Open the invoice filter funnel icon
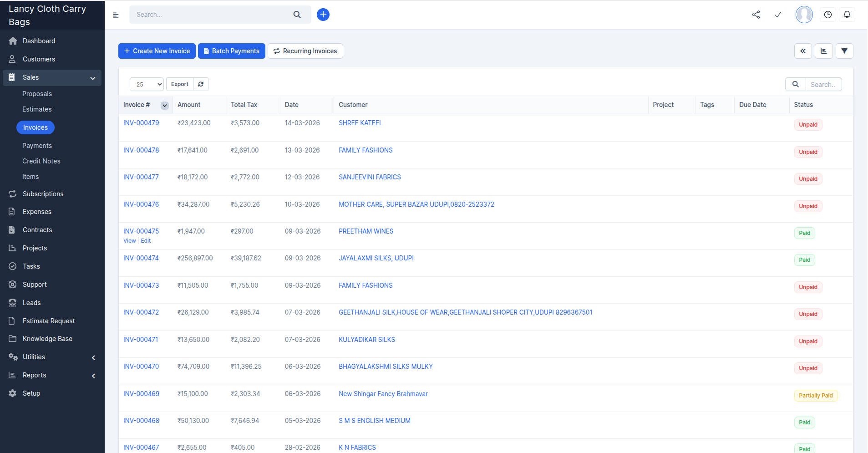 pos(845,51)
